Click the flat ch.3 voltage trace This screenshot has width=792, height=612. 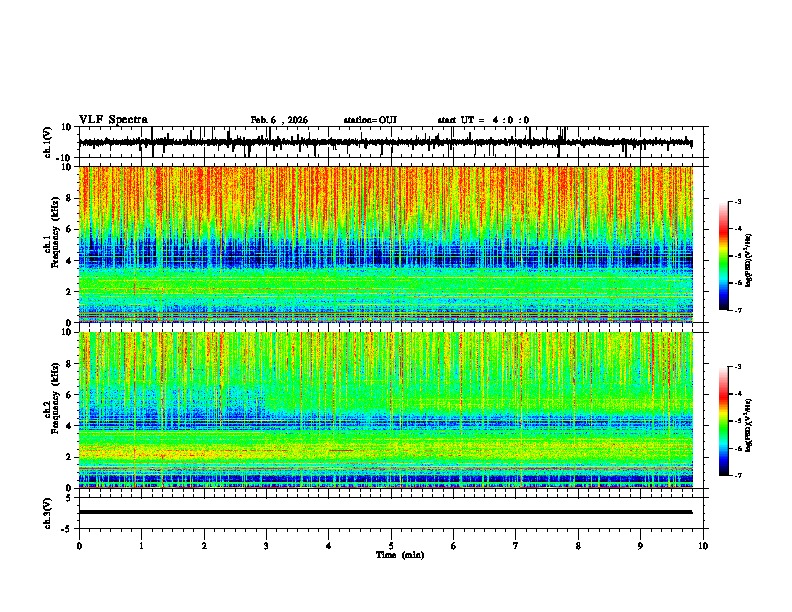(x=385, y=512)
